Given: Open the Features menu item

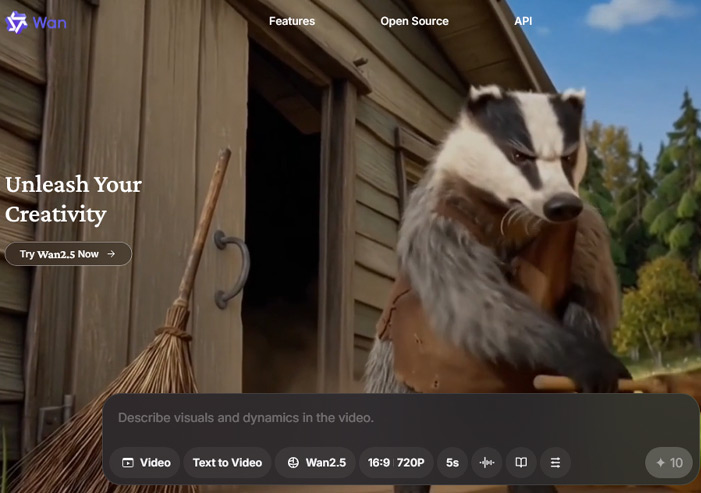Looking at the screenshot, I should tap(292, 21).
